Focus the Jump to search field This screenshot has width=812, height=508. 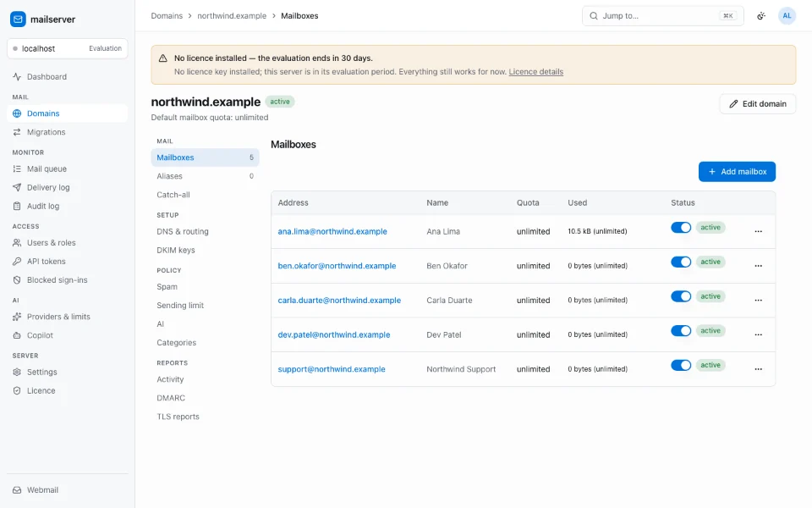(x=663, y=16)
